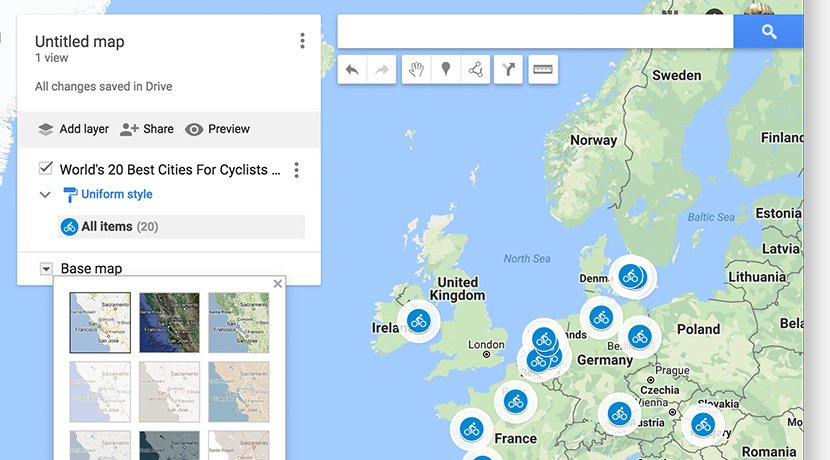Select the hand pan tool
Screen dimensions: 830x460
(x=416, y=69)
